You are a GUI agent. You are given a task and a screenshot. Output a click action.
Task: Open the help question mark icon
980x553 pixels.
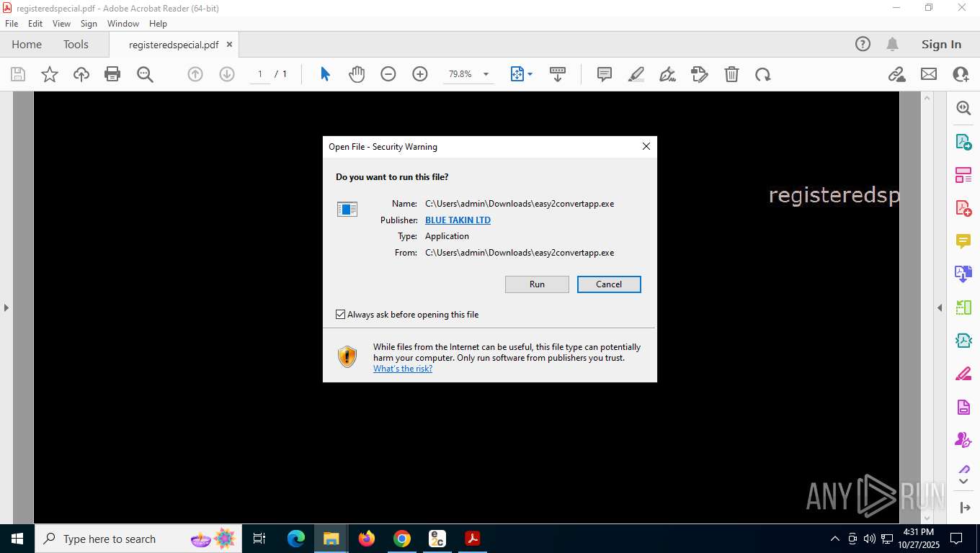pyautogui.click(x=863, y=44)
